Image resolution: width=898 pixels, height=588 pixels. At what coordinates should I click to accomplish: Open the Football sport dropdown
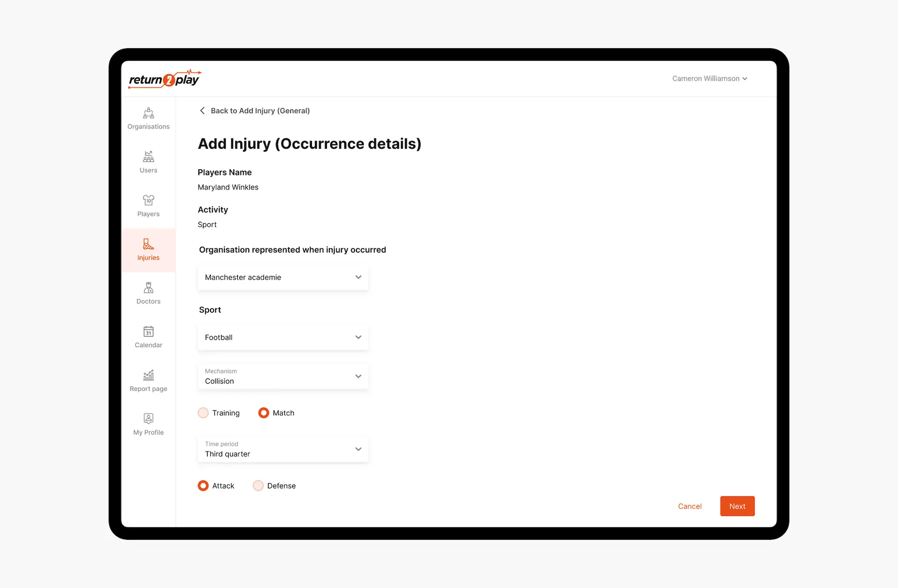283,338
